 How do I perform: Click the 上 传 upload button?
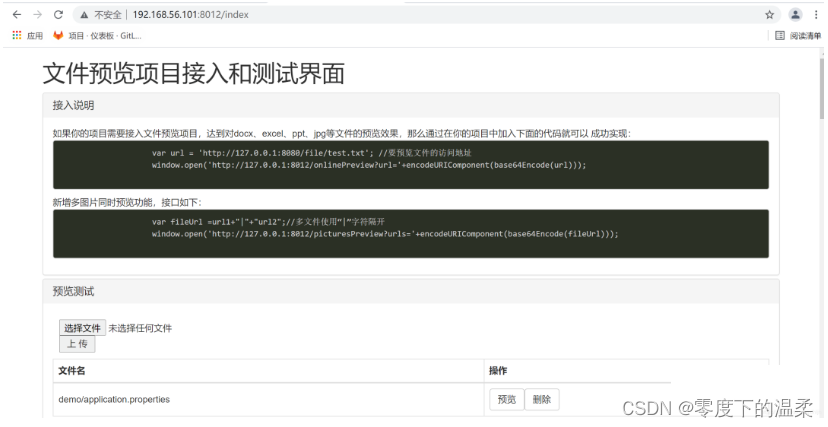point(77,344)
